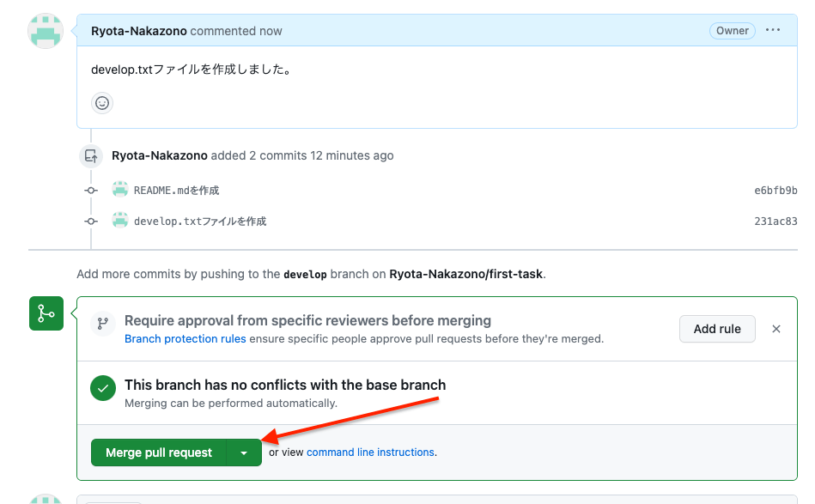Open the command line instructions link
815x504 pixels.
coord(370,452)
